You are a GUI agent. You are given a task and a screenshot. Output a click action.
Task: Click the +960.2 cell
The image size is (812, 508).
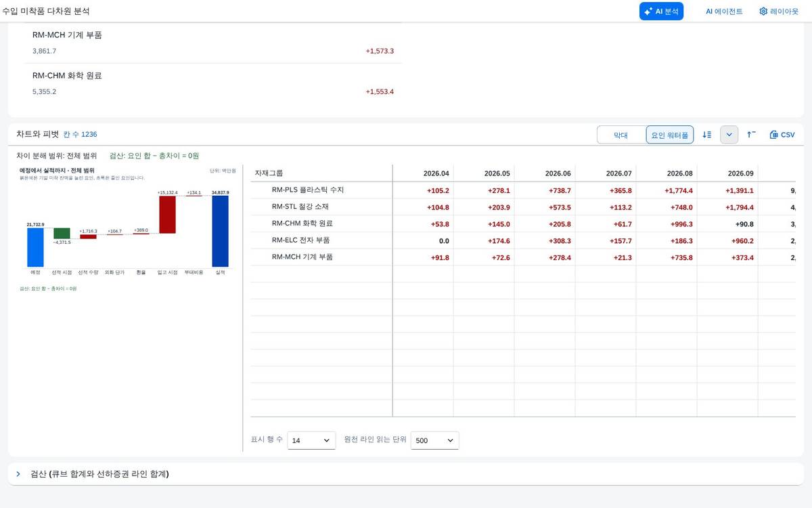(727, 240)
